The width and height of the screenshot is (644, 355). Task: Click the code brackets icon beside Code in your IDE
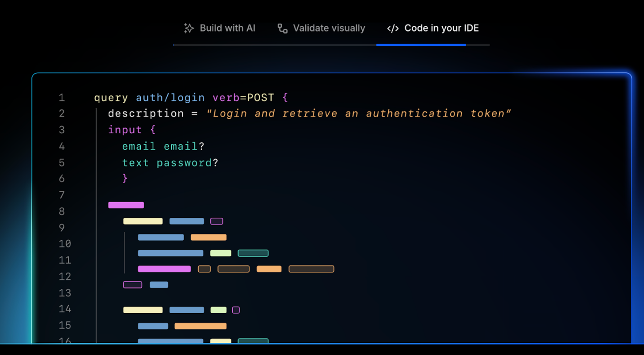point(393,28)
